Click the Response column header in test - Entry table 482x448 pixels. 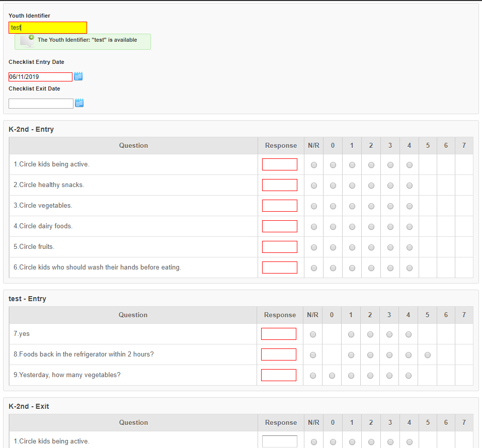pyautogui.click(x=280, y=315)
